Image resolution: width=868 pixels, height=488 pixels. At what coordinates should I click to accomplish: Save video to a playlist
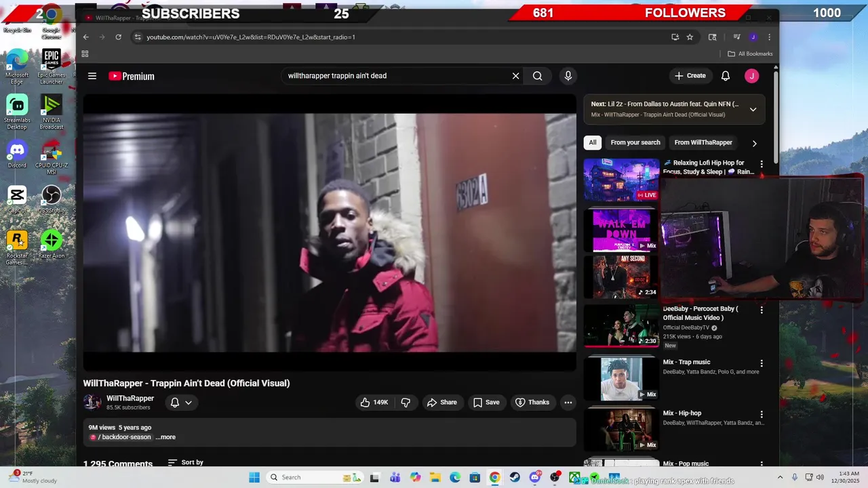pyautogui.click(x=486, y=403)
